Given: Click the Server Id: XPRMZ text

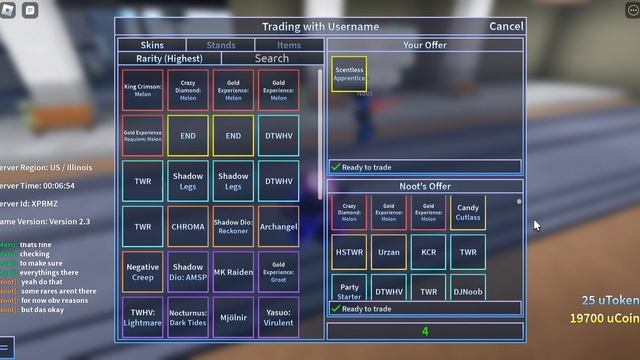Looking at the screenshot, I should 29,204.
